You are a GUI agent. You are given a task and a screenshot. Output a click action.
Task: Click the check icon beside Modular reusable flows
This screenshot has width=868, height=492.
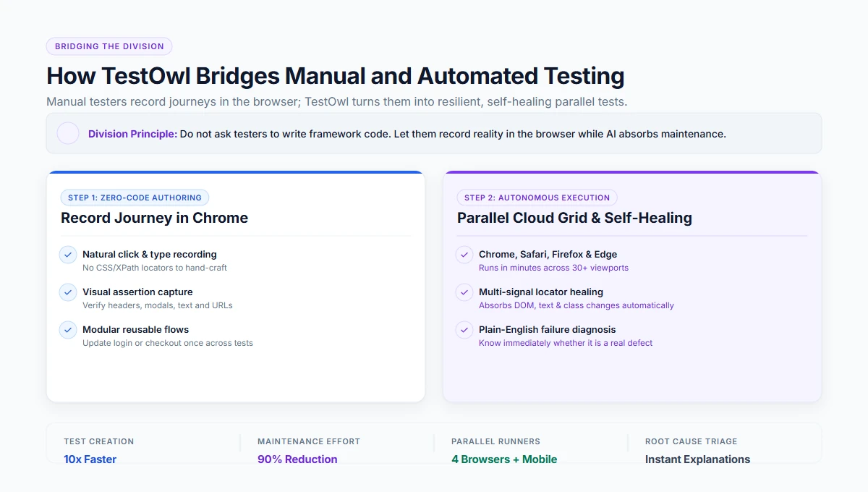pos(68,330)
